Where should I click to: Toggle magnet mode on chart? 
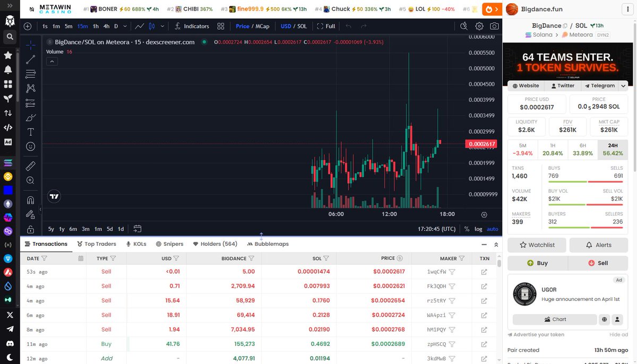point(30,200)
